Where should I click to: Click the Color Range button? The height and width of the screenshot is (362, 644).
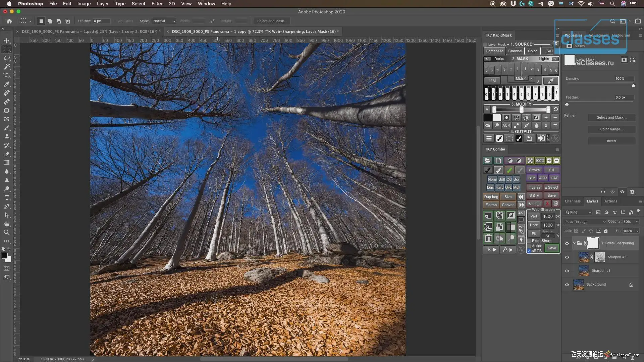coord(611,129)
